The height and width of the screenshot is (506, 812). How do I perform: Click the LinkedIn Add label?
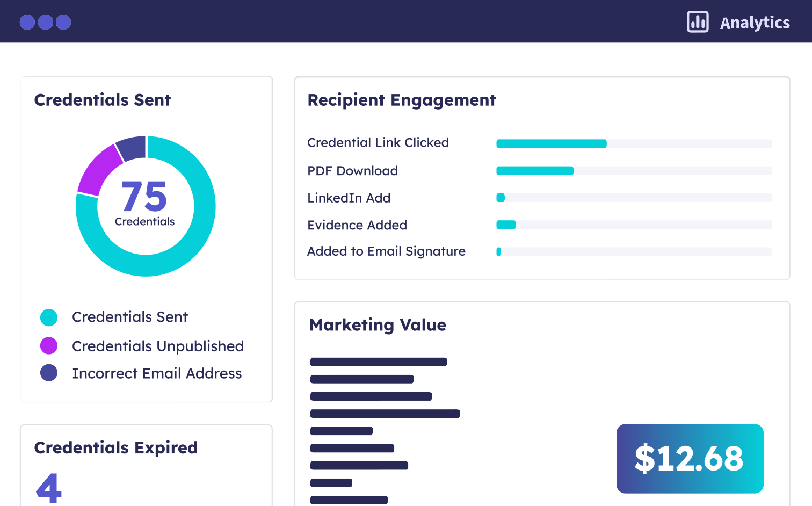[x=349, y=198]
